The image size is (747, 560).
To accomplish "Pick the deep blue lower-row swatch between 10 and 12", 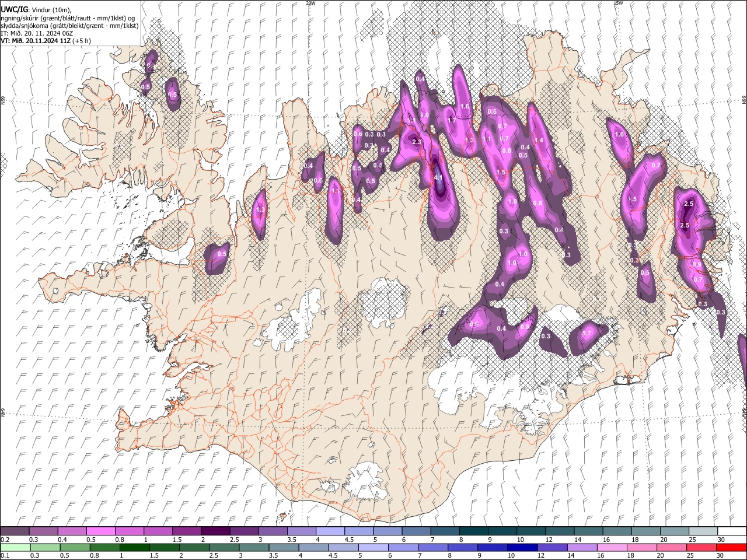I will point(521,547).
